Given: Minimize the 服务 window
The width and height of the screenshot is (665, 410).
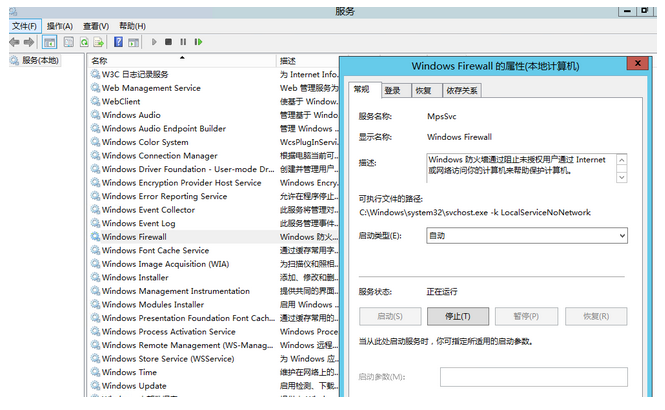Looking at the screenshot, I should pyautogui.click(x=627, y=11).
